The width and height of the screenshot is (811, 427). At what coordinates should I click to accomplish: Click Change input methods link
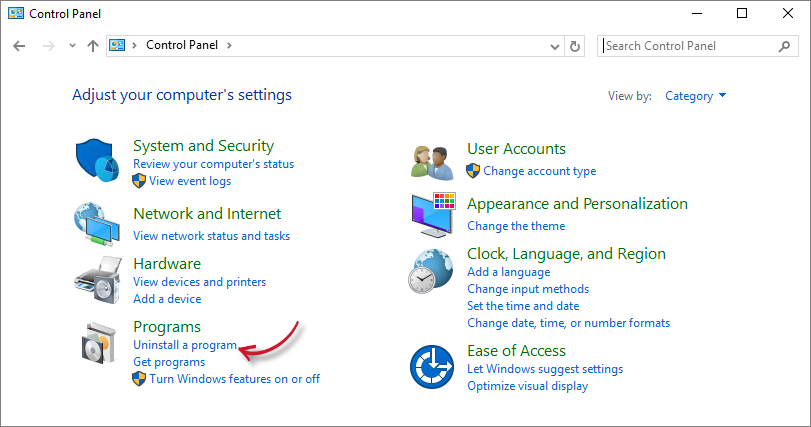point(528,289)
